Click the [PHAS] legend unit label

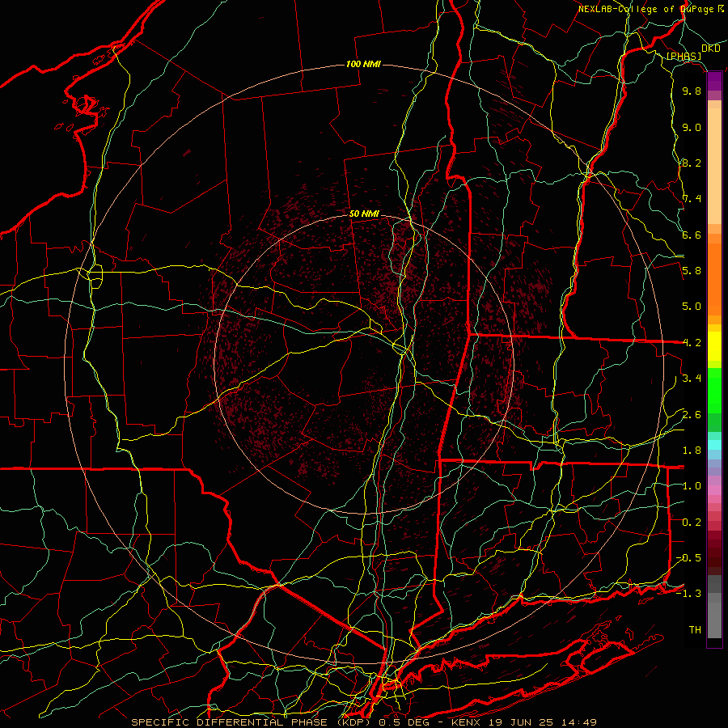(684, 56)
